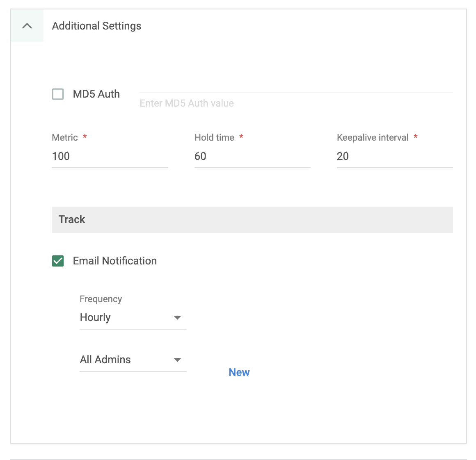Click the Metric required field label
This screenshot has height=460, width=476.
pyautogui.click(x=65, y=137)
